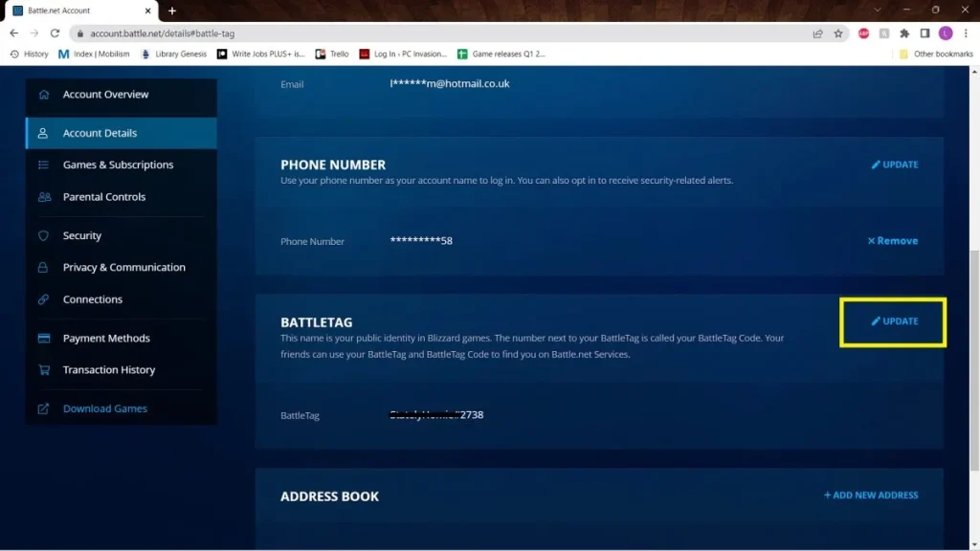Open History bookmark

tap(30, 55)
